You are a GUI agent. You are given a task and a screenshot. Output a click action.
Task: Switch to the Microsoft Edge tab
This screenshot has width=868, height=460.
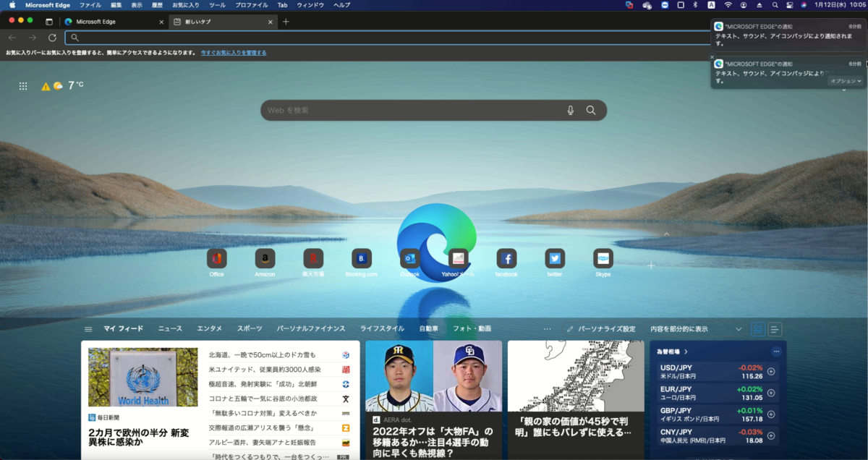113,22
